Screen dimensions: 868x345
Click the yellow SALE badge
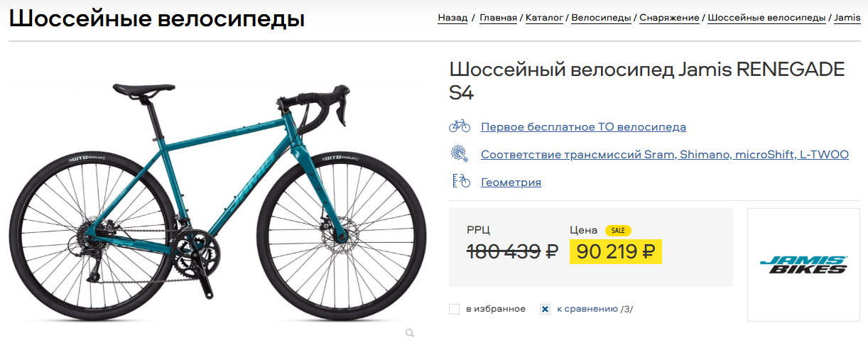pos(618,230)
